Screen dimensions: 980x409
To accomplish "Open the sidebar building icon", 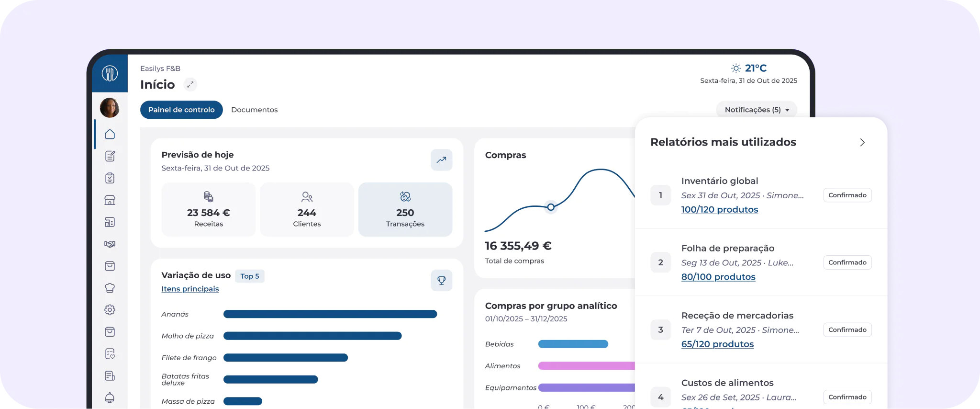I will click(x=110, y=222).
